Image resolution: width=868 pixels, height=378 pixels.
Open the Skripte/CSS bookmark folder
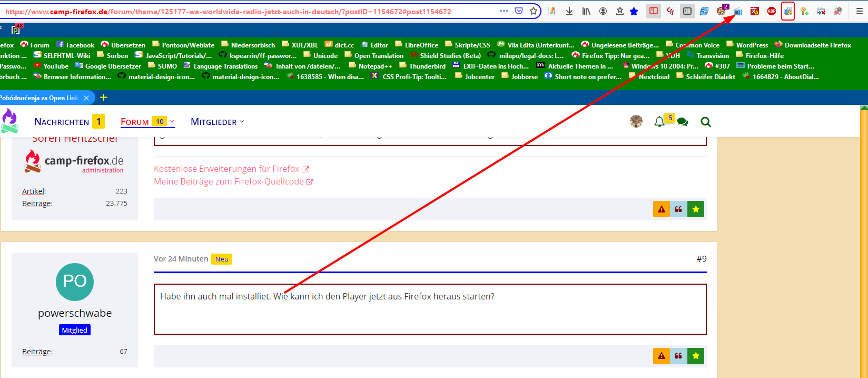[467, 45]
